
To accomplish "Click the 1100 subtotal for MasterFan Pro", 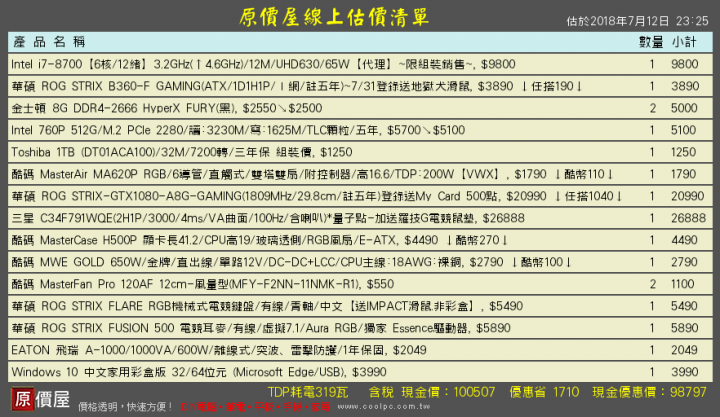I will (x=682, y=284).
